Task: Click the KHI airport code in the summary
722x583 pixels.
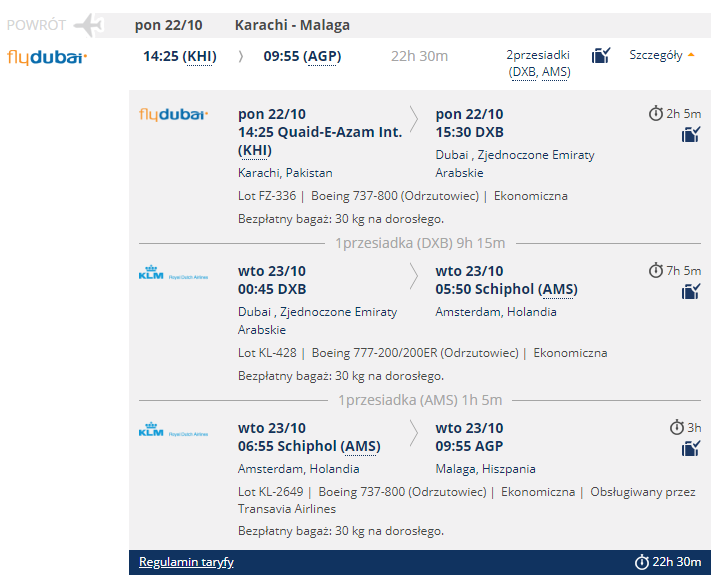Action: click(x=199, y=56)
